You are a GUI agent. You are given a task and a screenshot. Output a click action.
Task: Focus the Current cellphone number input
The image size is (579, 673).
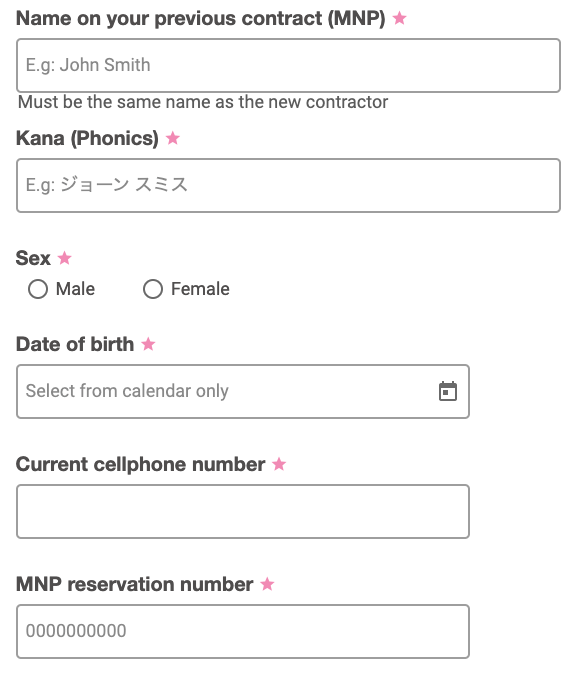243,512
